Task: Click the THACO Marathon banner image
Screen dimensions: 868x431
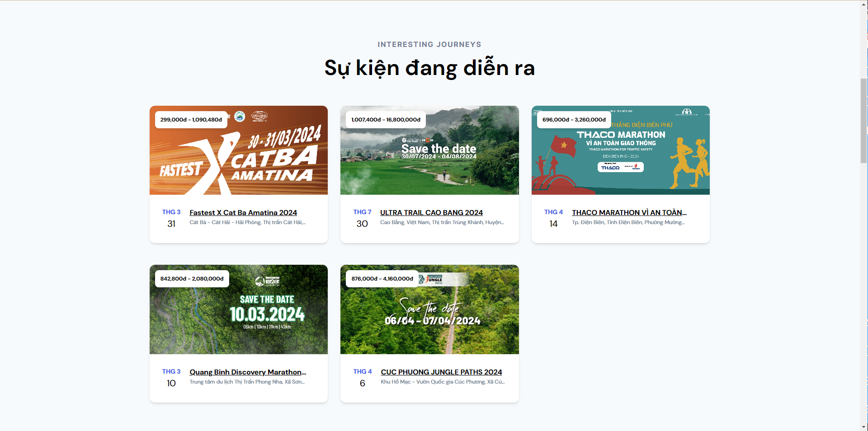Action: tap(621, 150)
